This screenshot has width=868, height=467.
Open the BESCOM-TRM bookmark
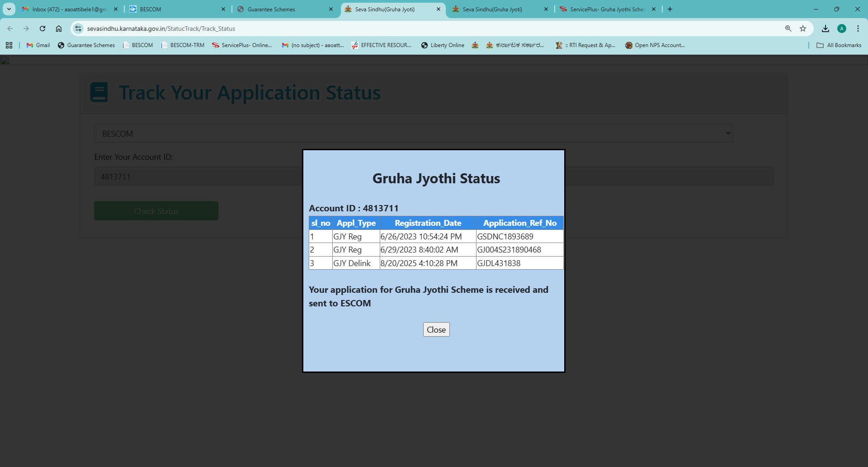click(x=183, y=45)
